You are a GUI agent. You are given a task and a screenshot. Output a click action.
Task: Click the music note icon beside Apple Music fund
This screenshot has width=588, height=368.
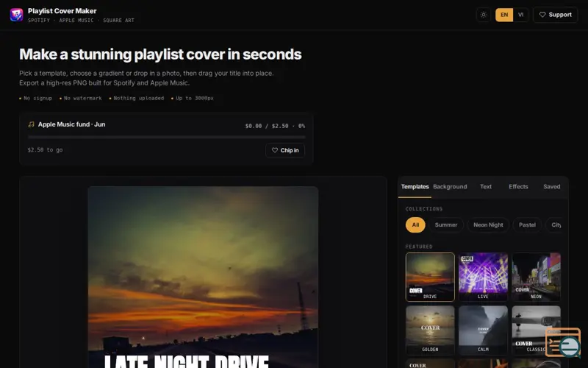[x=31, y=124]
